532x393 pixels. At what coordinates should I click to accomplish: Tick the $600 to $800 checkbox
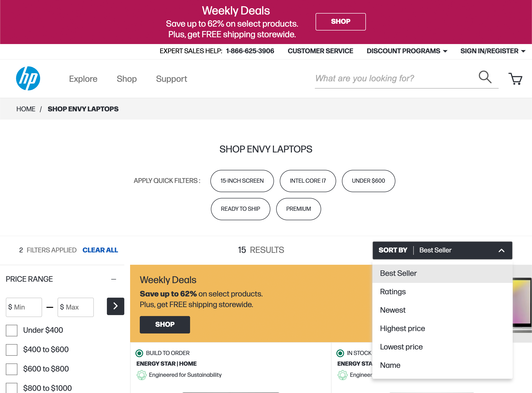pyautogui.click(x=12, y=369)
